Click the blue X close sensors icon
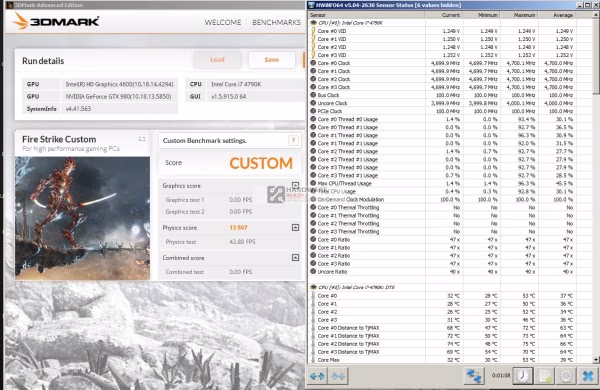Screen dimensions: 600x390 pos(588,376)
